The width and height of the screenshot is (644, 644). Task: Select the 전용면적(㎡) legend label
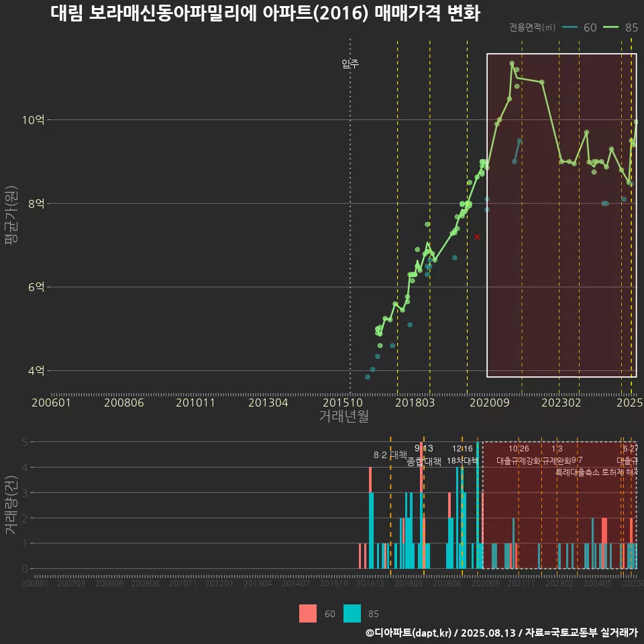click(532, 27)
